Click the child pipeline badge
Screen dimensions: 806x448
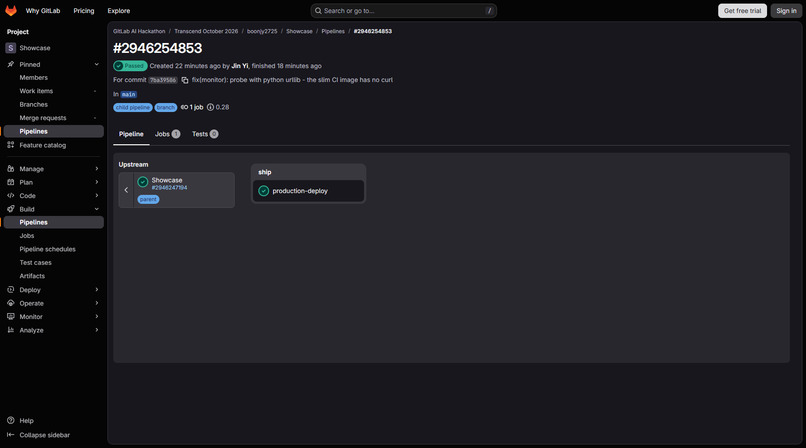click(133, 107)
